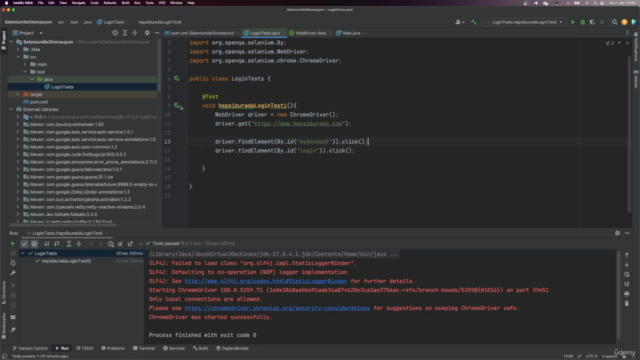Hide the Project panel with minus icon
Image resolution: width=640 pixels, height=360 pixels.
coord(157,33)
